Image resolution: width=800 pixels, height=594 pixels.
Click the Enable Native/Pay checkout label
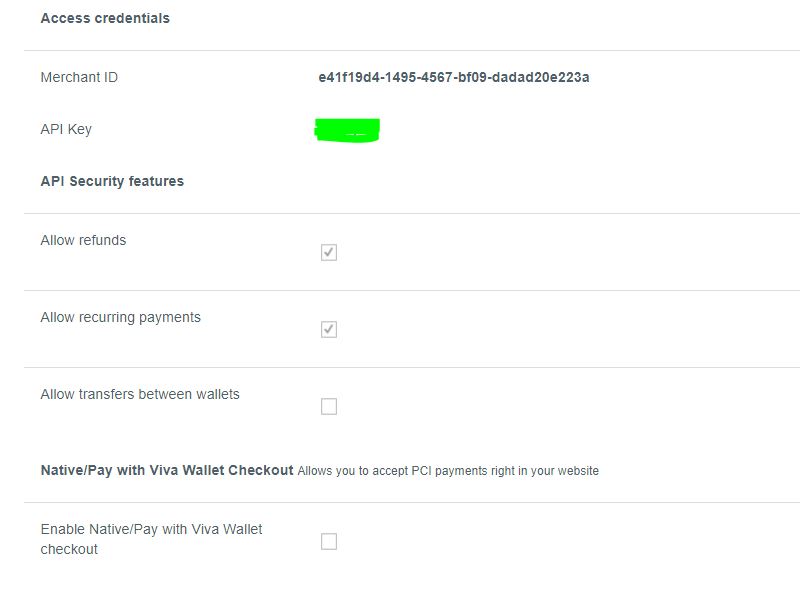point(149,537)
